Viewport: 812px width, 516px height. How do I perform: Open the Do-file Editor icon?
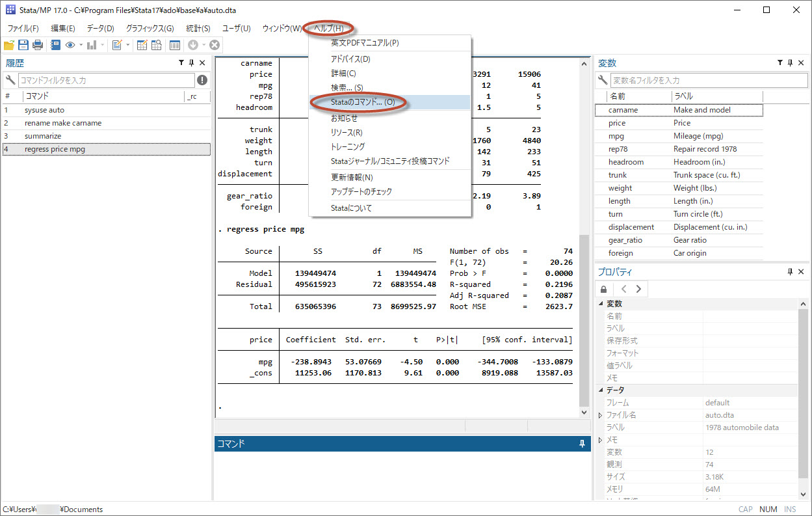(x=117, y=45)
